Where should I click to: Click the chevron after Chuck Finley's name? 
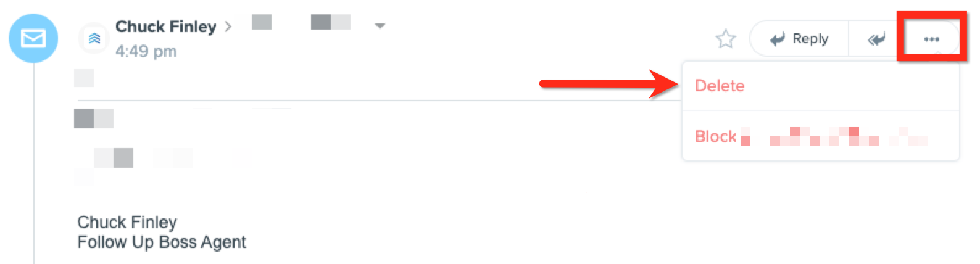[228, 27]
